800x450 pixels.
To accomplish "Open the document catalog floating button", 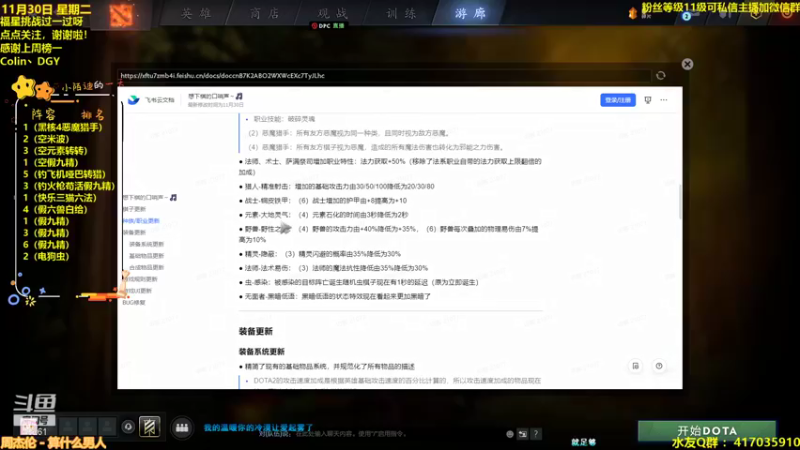I will click(x=636, y=366).
